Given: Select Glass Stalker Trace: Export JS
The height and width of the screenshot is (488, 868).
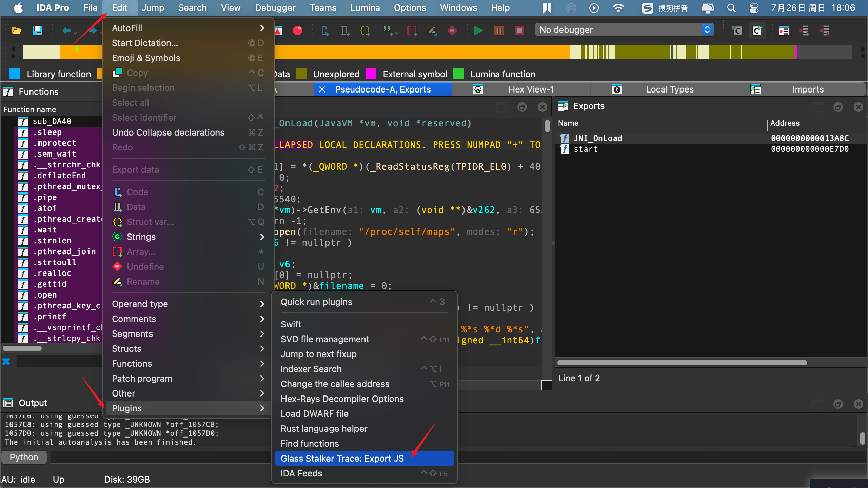Looking at the screenshot, I should point(364,459).
